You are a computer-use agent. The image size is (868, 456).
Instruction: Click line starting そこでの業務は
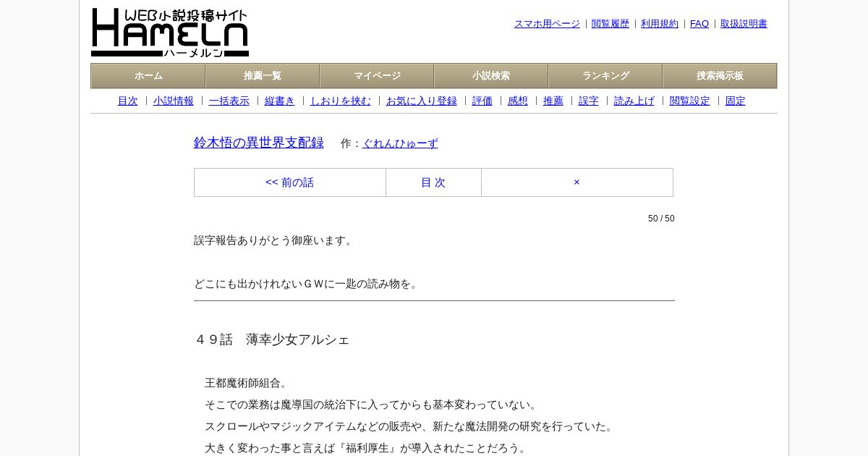point(373,405)
